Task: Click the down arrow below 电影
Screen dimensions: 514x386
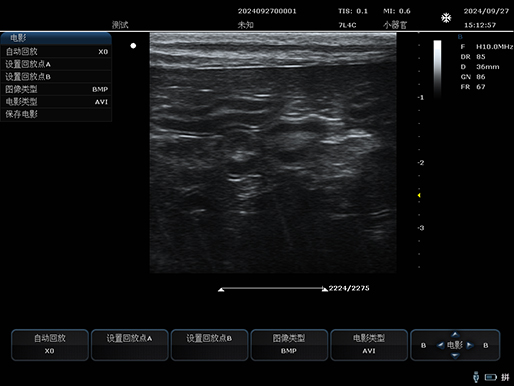Action: point(455,356)
